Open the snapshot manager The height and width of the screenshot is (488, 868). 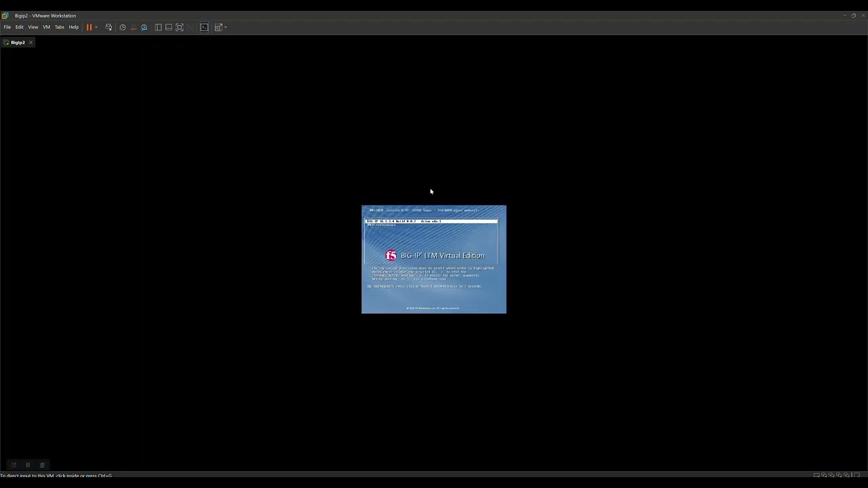[144, 27]
